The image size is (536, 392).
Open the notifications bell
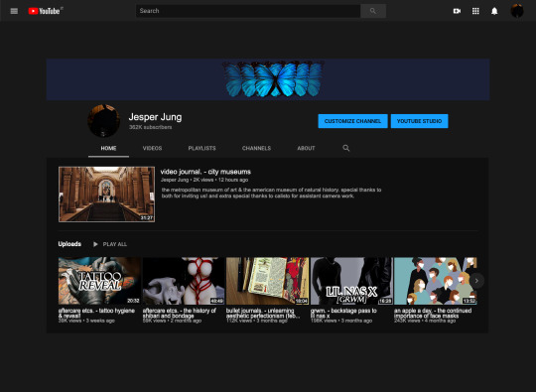point(494,11)
